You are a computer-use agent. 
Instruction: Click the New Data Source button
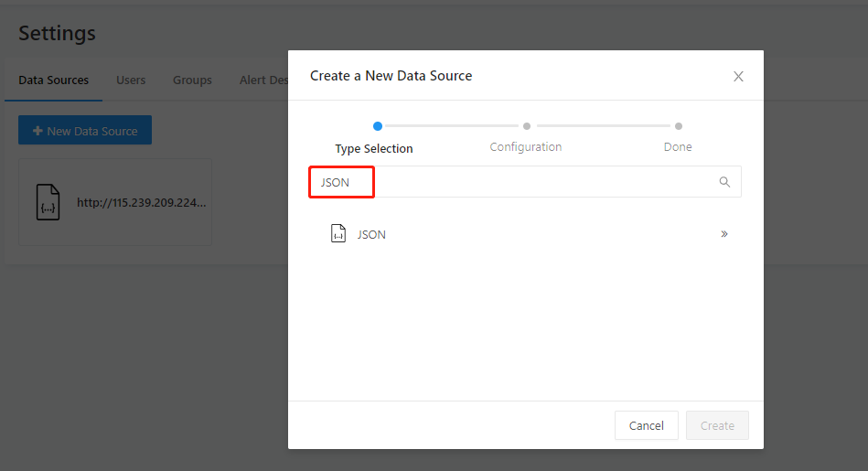point(85,130)
